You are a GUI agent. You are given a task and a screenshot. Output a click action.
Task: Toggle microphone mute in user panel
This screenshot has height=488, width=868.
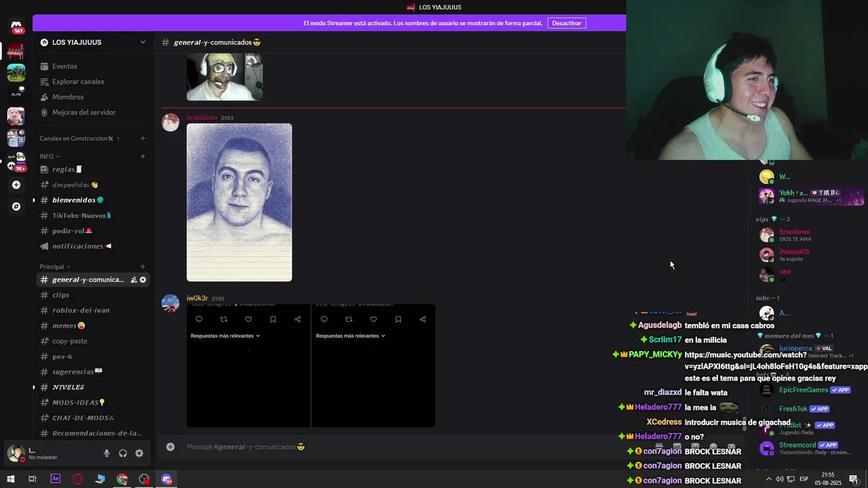(106, 453)
